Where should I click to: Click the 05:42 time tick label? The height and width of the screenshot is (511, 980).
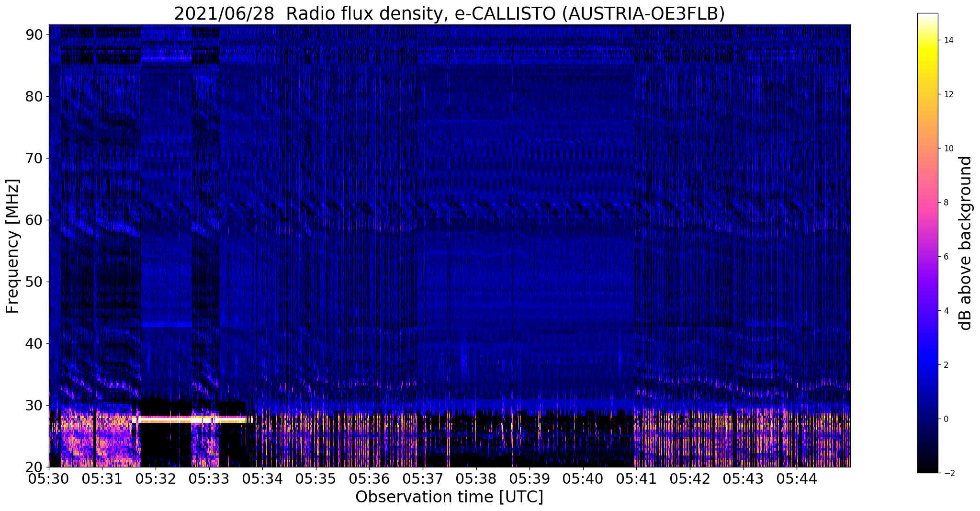(690, 479)
